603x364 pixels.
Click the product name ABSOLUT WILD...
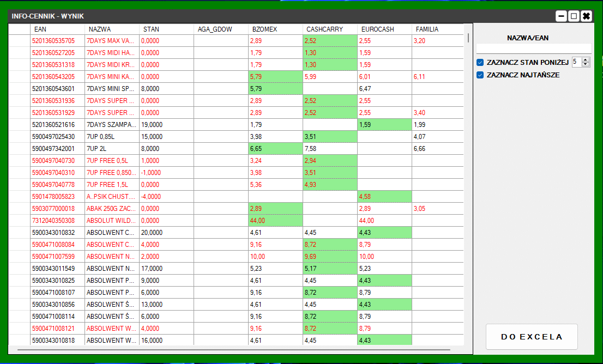point(112,221)
